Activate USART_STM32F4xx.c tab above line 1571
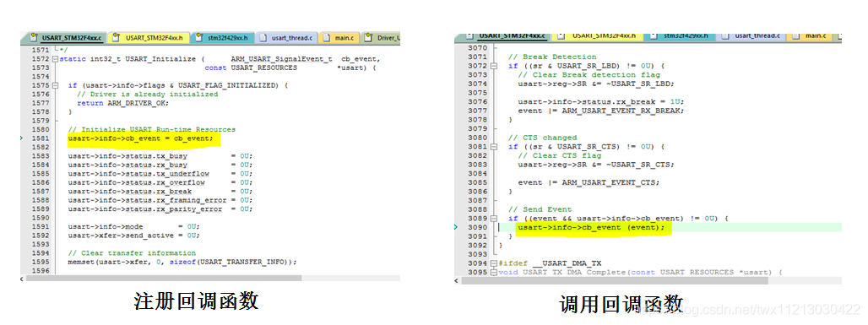Viewport: 868px width, 325px height. 66,38
